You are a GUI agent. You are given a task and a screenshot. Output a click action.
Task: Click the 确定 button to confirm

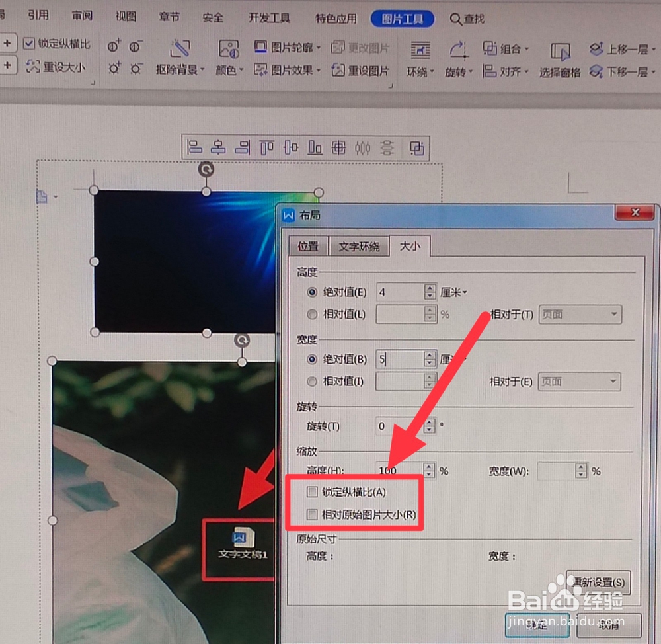pyautogui.click(x=535, y=625)
